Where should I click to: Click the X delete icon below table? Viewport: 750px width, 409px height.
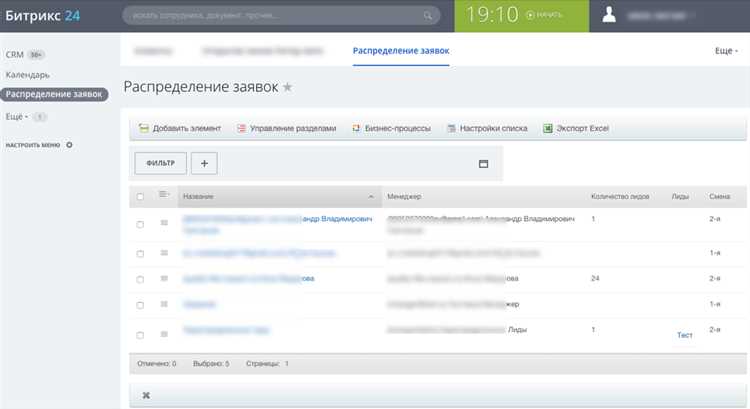146,395
